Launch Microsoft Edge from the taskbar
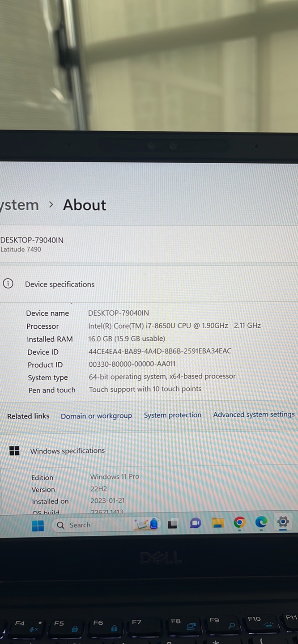Screen dimensions: 298x644 pyautogui.click(x=261, y=522)
